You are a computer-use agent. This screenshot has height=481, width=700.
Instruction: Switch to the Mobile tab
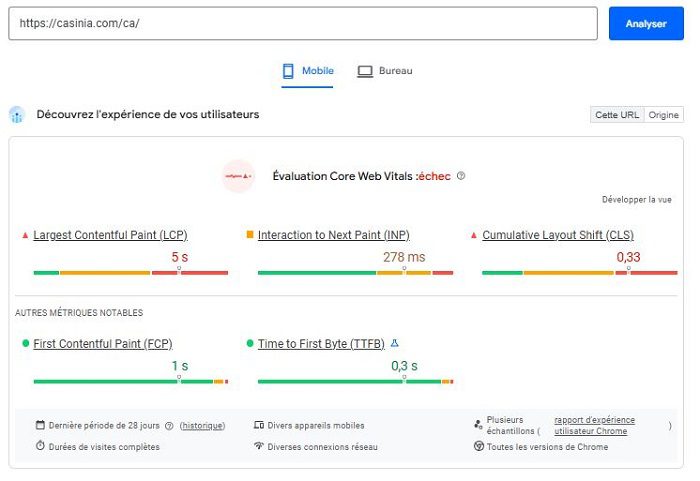[x=308, y=71]
